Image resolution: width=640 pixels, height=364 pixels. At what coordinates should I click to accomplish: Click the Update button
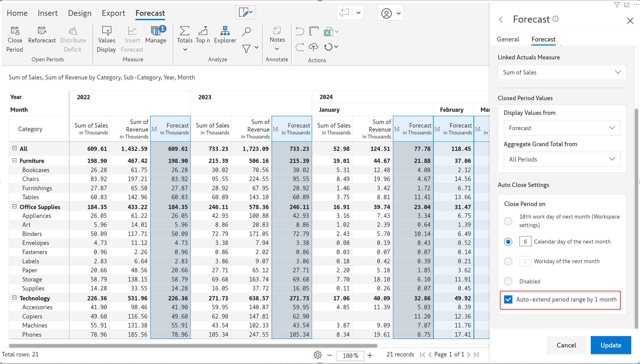[x=611, y=345]
